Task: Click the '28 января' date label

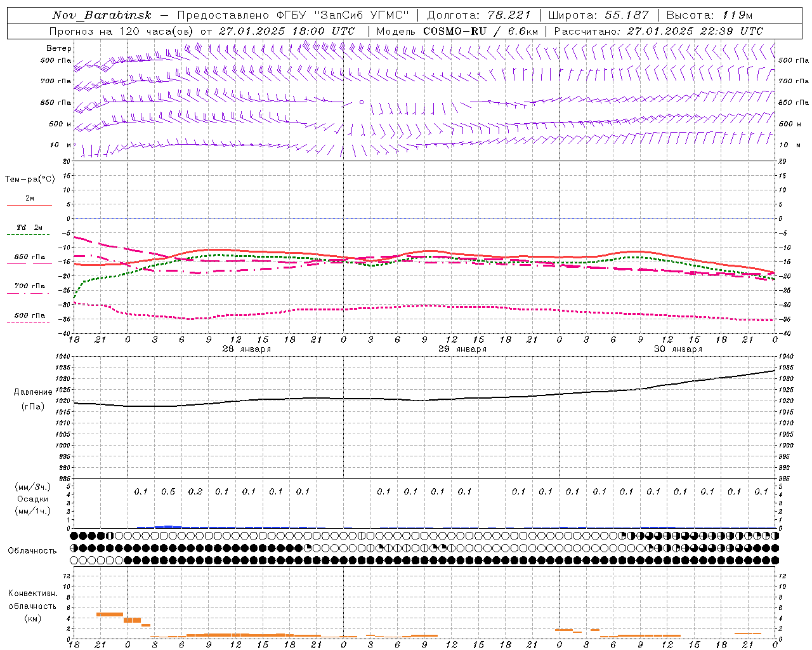Action: point(246,349)
